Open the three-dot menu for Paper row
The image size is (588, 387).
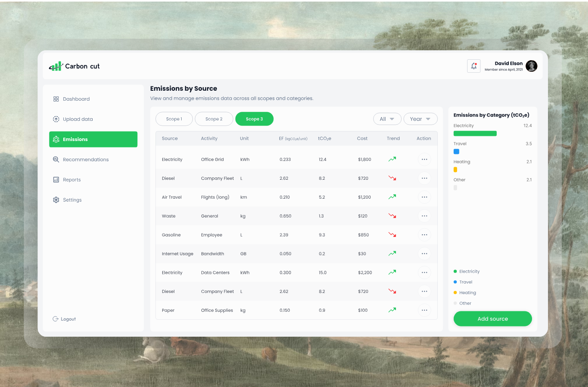click(x=424, y=310)
